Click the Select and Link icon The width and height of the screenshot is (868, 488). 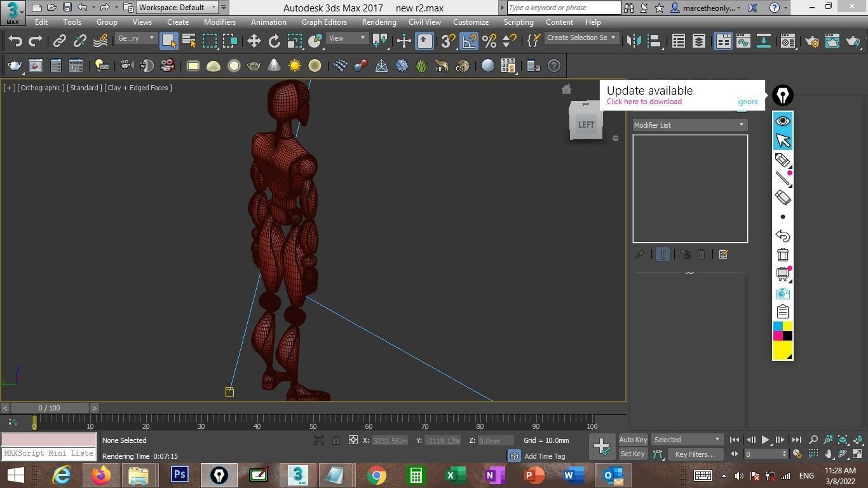click(59, 41)
